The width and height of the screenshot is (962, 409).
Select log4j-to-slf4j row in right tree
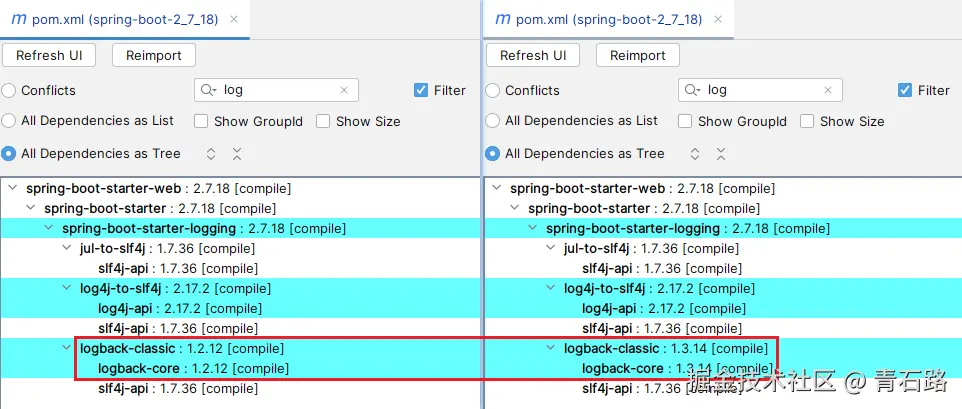(723, 288)
